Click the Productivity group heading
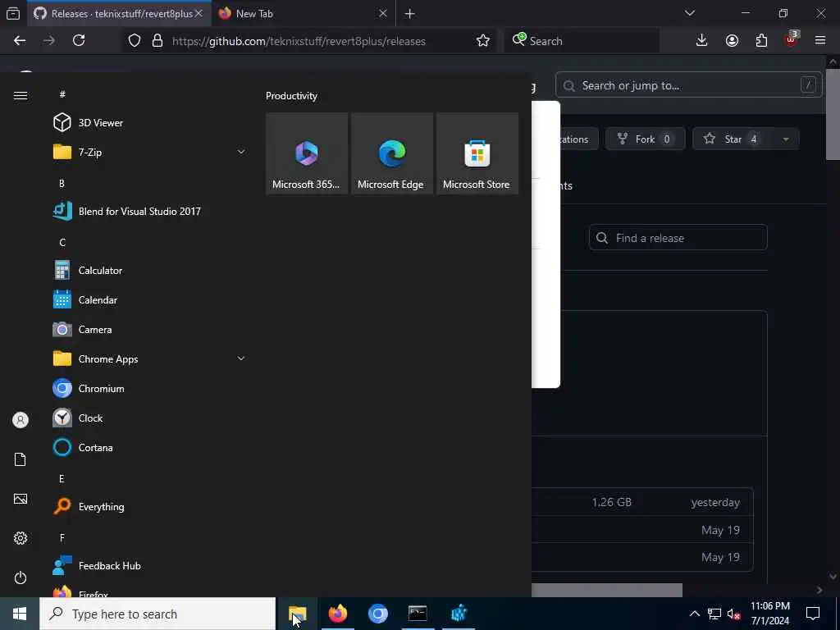Image resolution: width=840 pixels, height=630 pixels. (291, 96)
